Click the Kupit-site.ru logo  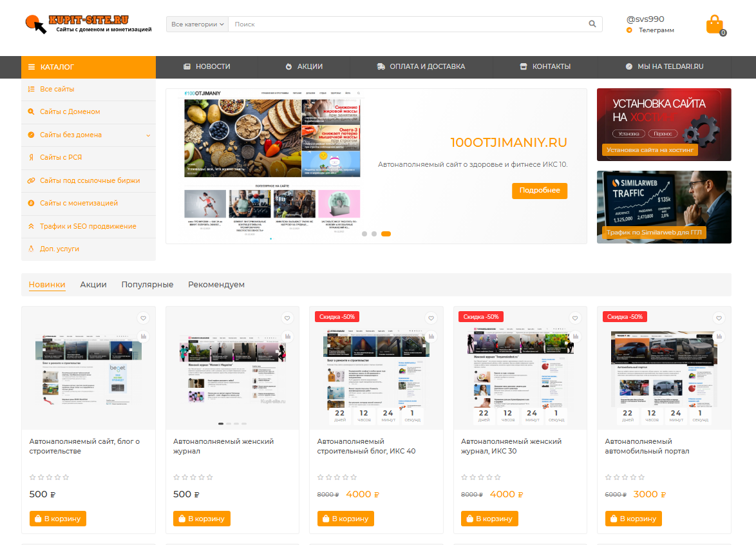point(88,24)
